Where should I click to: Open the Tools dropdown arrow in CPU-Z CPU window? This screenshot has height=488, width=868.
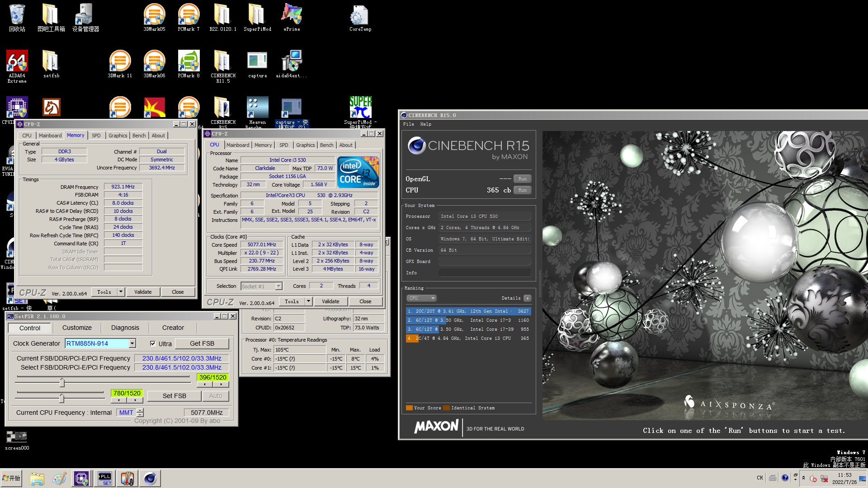click(308, 301)
